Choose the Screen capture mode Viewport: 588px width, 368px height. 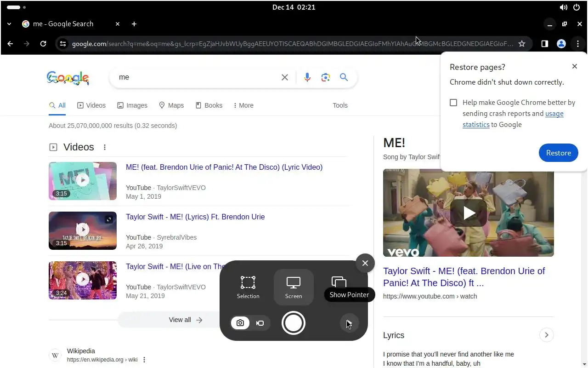[294, 287]
